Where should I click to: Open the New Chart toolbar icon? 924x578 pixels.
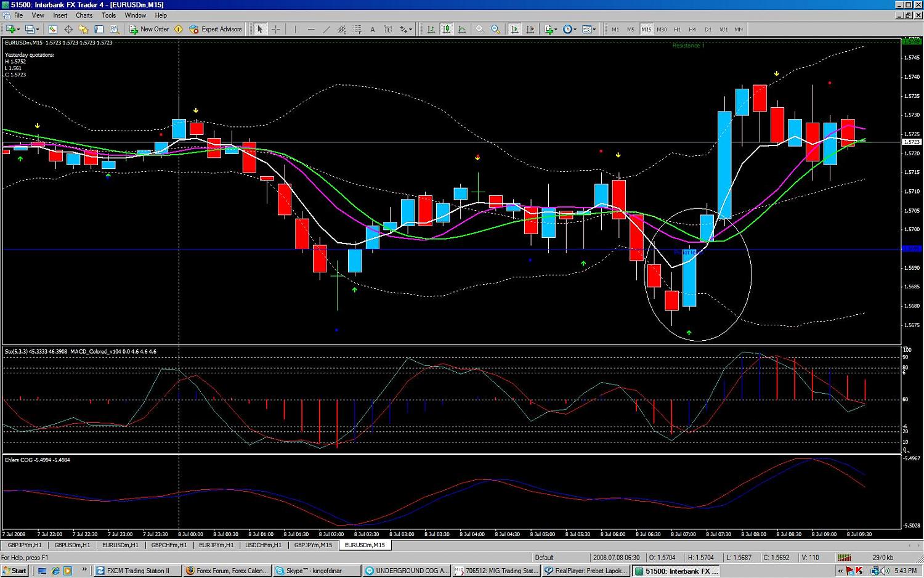(10, 29)
